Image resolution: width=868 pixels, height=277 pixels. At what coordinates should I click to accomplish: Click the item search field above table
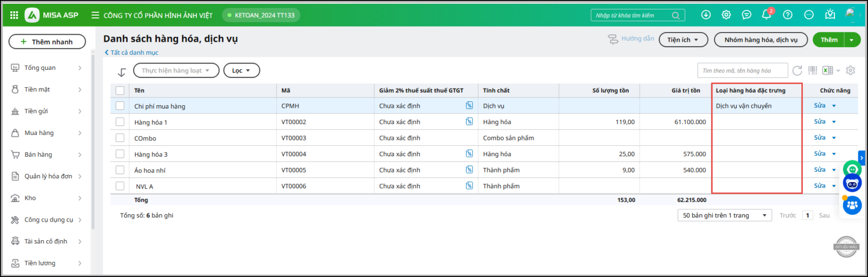point(742,70)
